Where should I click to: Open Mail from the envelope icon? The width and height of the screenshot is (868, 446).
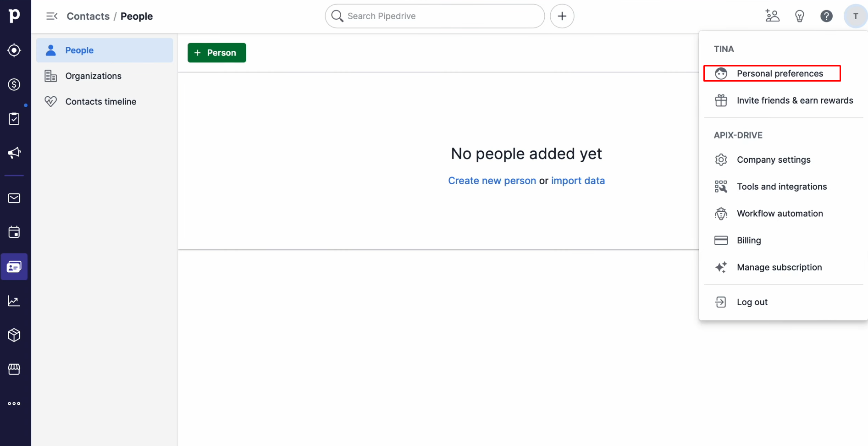point(14,198)
